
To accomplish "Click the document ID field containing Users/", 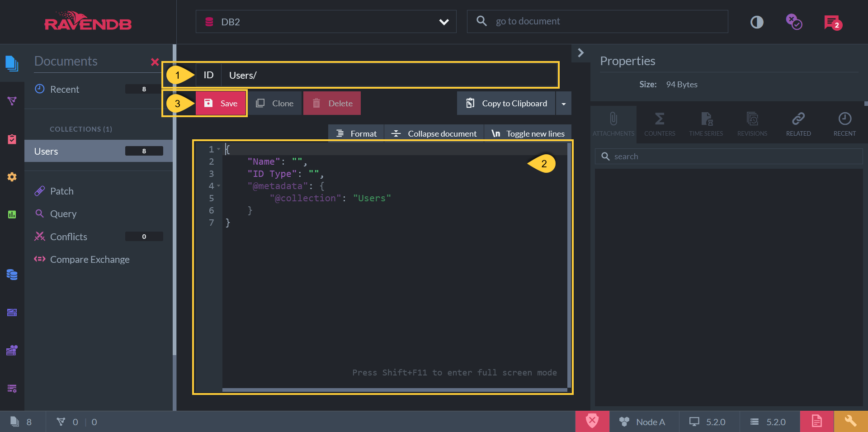I will 389,75.
